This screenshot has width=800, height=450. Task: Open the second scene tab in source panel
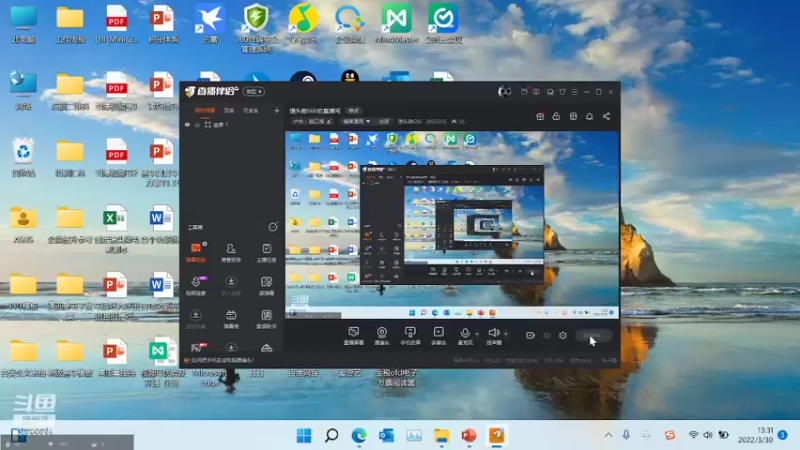[x=229, y=110]
